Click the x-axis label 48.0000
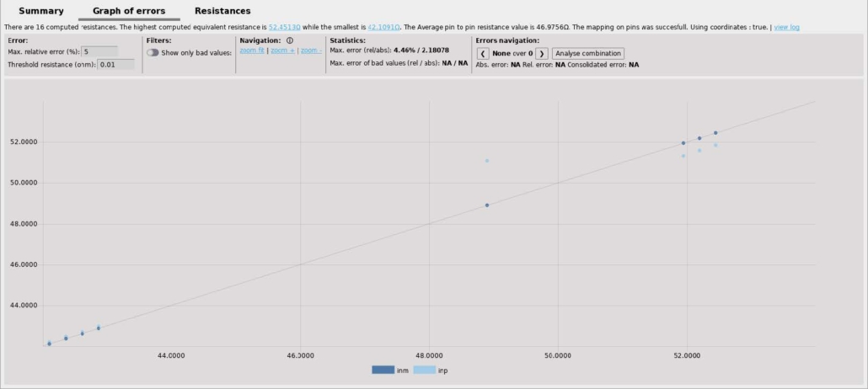The width and height of the screenshot is (868, 389). tap(430, 357)
